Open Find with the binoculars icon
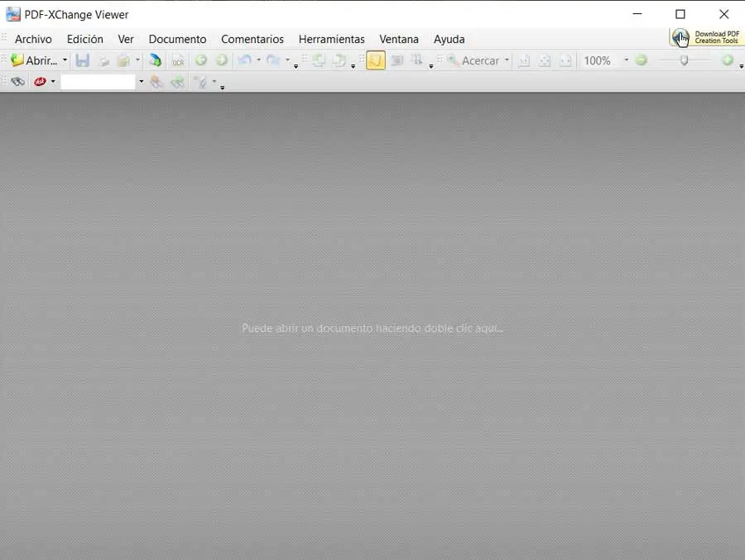Image resolution: width=745 pixels, height=560 pixels. [17, 82]
